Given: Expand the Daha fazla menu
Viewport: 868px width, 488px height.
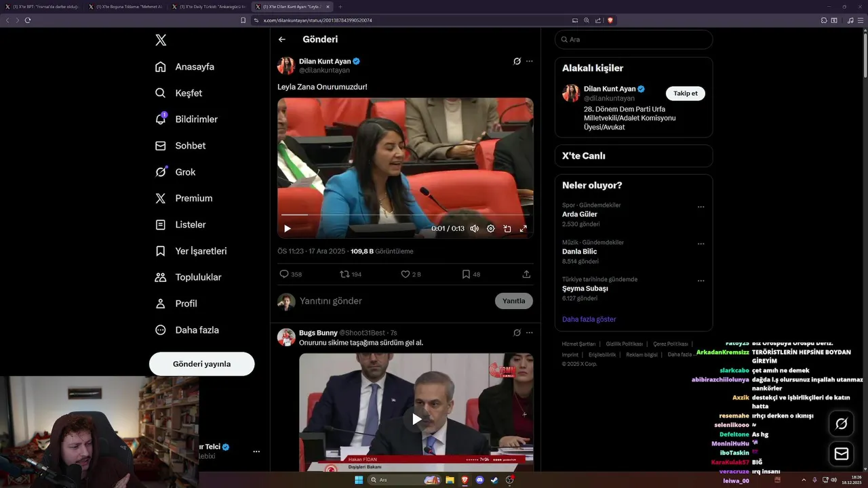Looking at the screenshot, I should click(187, 330).
